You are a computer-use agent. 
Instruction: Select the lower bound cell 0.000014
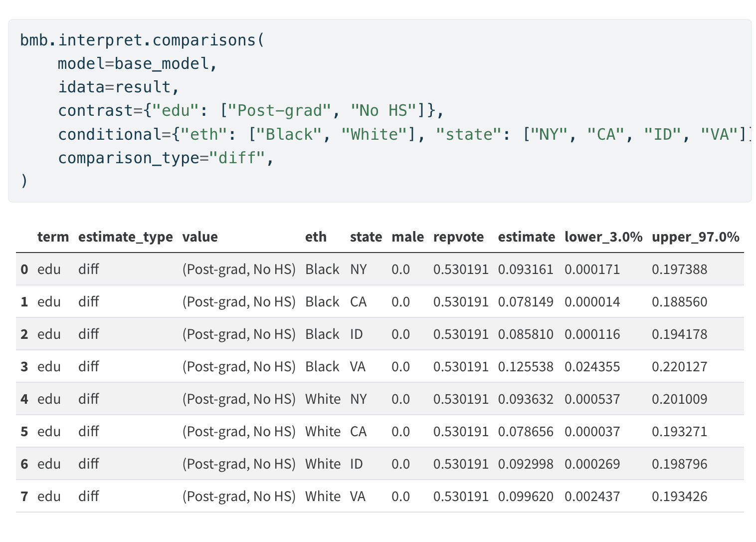tap(592, 302)
